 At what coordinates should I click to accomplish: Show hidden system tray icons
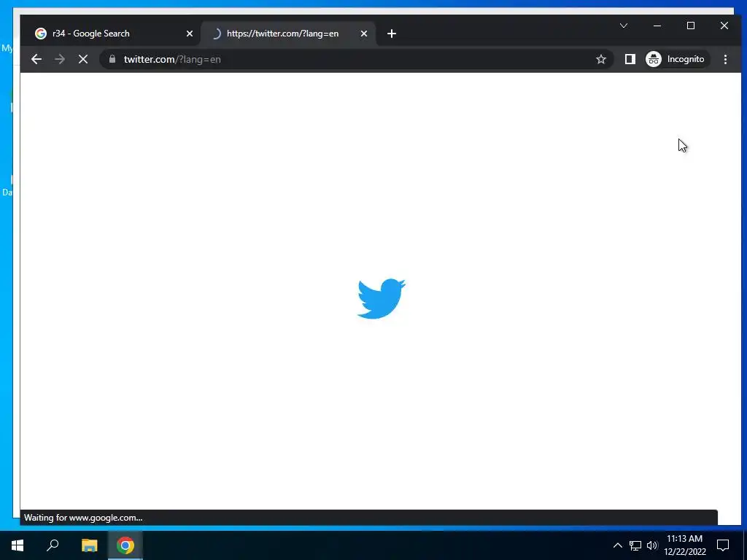coord(617,545)
